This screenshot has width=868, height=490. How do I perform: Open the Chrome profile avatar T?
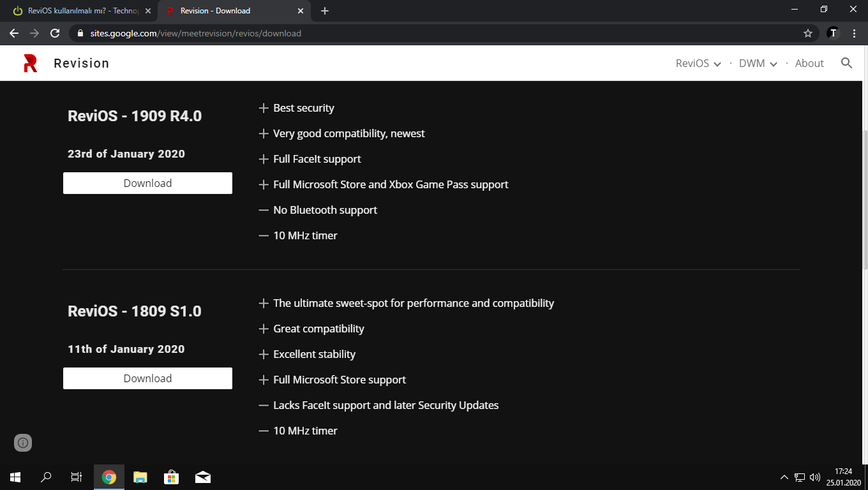click(x=833, y=33)
